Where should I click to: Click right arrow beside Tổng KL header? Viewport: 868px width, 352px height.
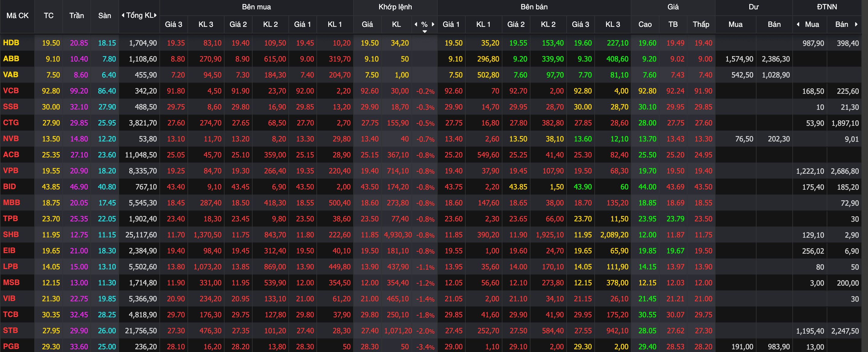tap(155, 15)
